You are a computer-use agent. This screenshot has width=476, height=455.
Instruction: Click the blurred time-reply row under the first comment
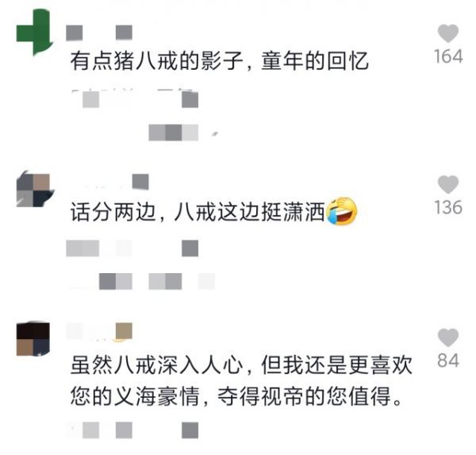click(135, 99)
